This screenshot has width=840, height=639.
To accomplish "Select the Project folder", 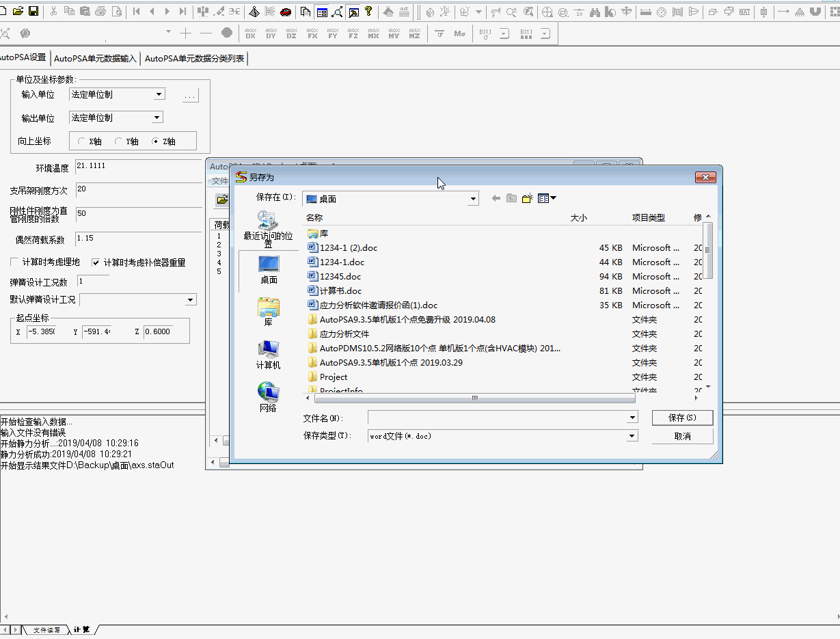I will (x=327, y=377).
